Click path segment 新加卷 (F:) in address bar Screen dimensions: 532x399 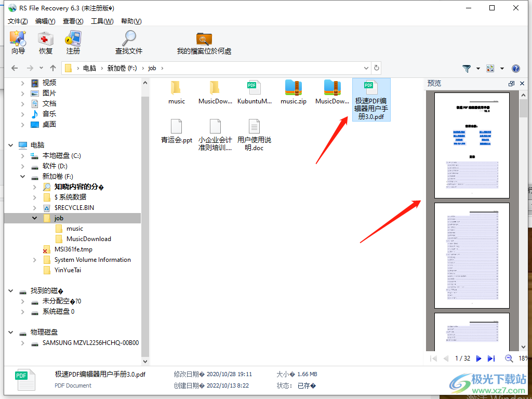click(122, 68)
